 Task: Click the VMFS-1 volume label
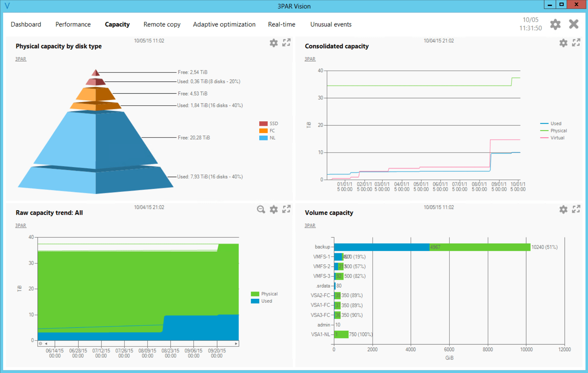pyautogui.click(x=322, y=257)
